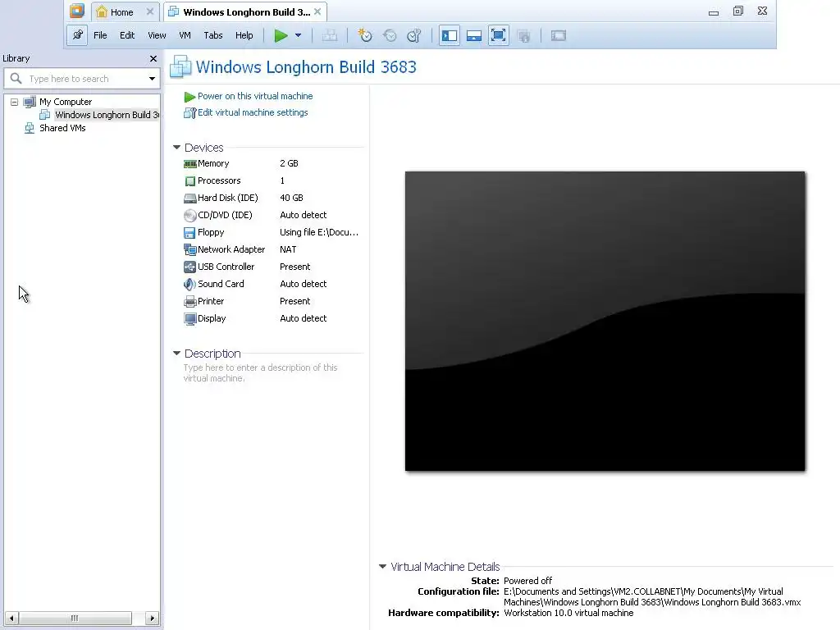Click the Sound Card device icon
This screenshot has height=630, width=840.
point(189,284)
